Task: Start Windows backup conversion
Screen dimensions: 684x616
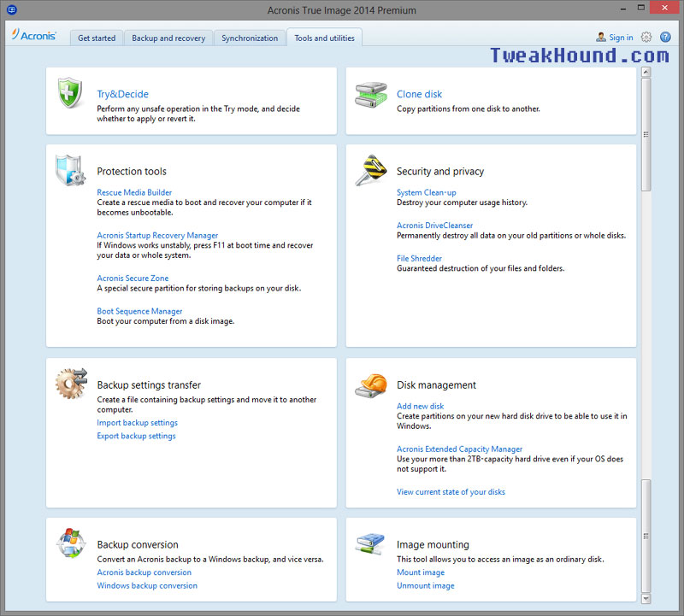Action: pos(147,585)
